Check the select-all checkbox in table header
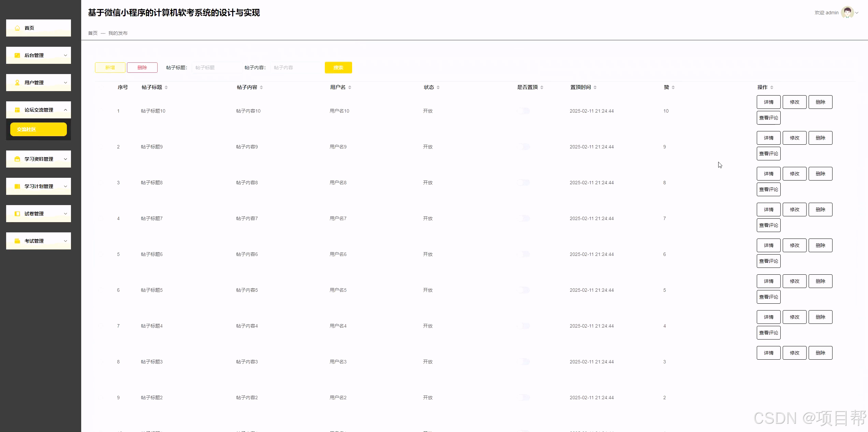The width and height of the screenshot is (868, 432). click(x=101, y=87)
